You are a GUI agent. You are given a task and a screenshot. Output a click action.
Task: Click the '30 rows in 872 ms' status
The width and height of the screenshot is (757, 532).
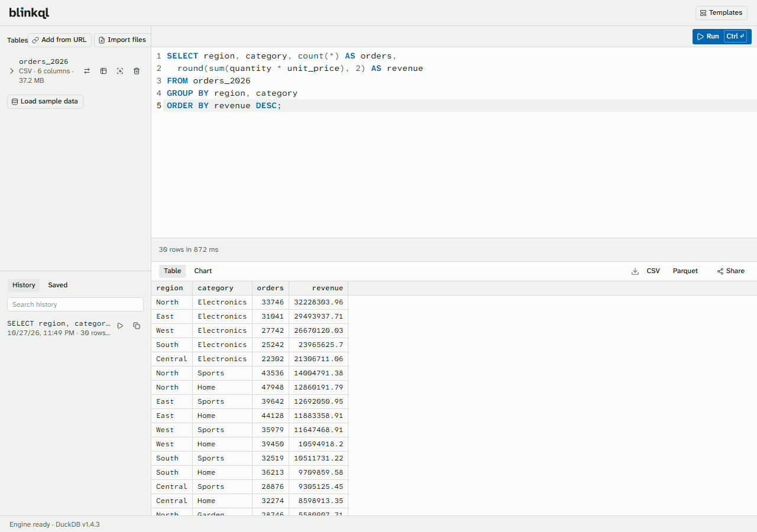tap(189, 250)
